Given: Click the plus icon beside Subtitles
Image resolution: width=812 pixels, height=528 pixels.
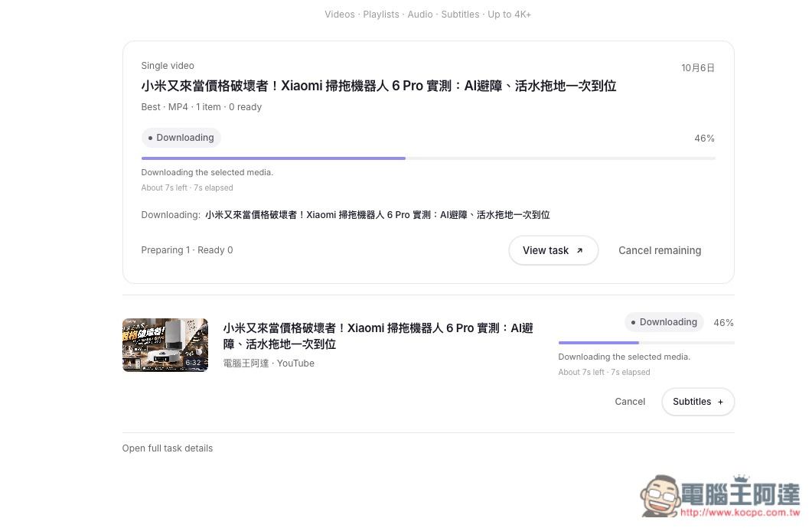Looking at the screenshot, I should click(x=720, y=403).
